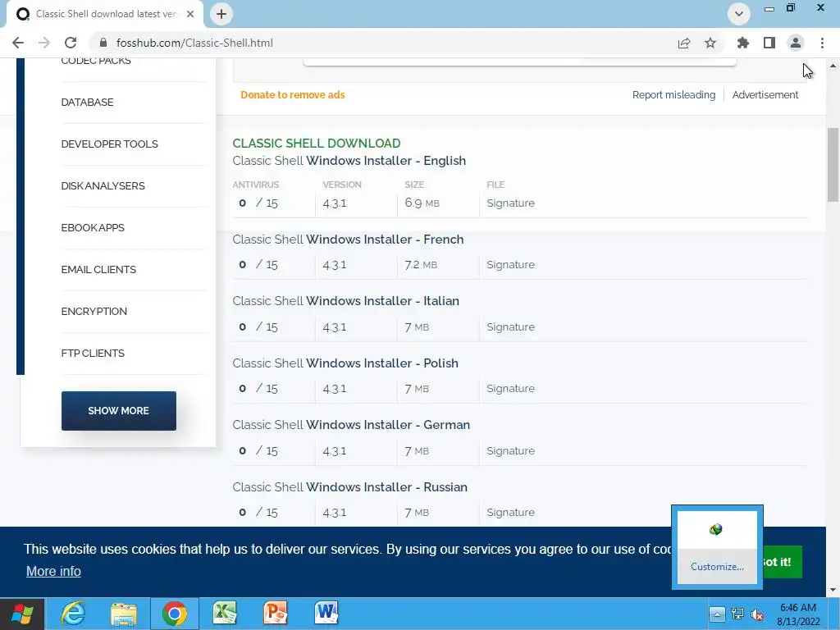Viewport: 840px width, 630px height.
Task: Download Classic Shell Windows Installer - German
Action: point(351,425)
